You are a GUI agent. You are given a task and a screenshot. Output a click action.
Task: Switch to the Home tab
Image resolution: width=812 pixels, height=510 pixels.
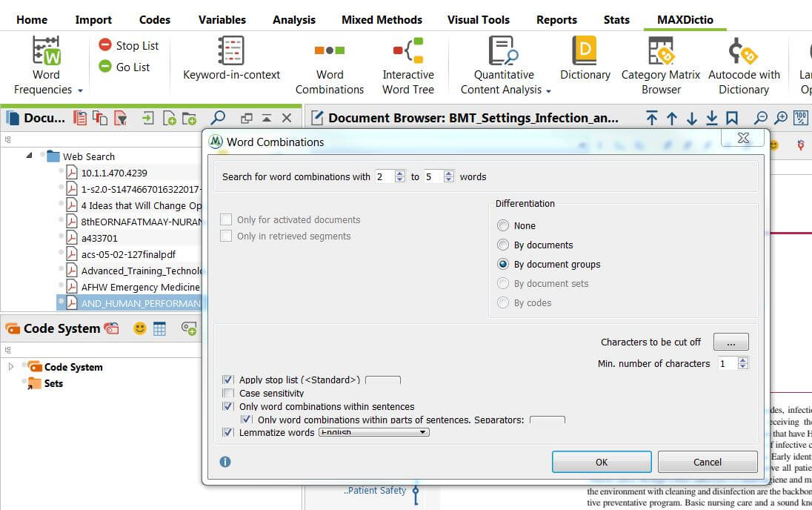coord(32,20)
